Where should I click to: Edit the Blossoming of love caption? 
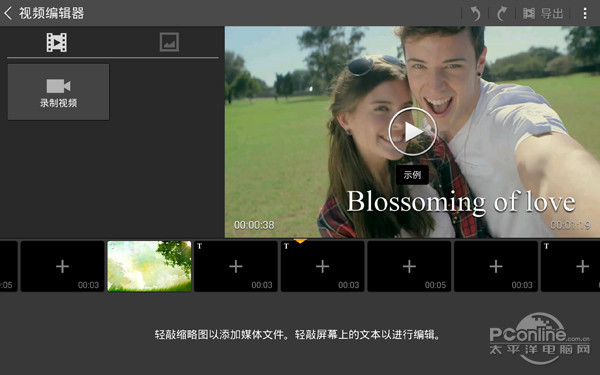[x=461, y=202]
